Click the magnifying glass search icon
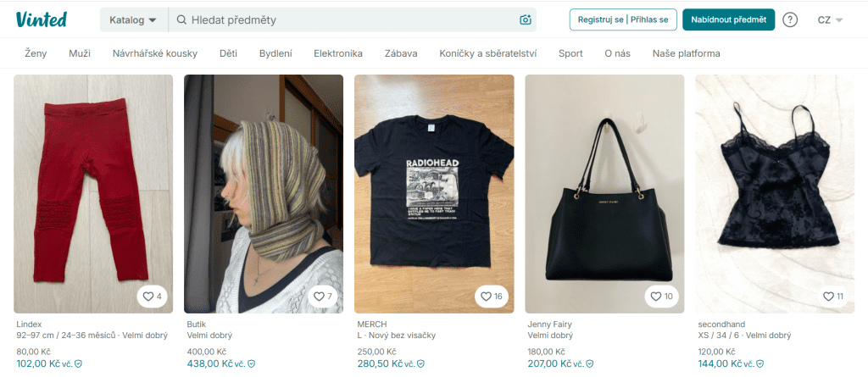The image size is (868, 377). [181, 19]
